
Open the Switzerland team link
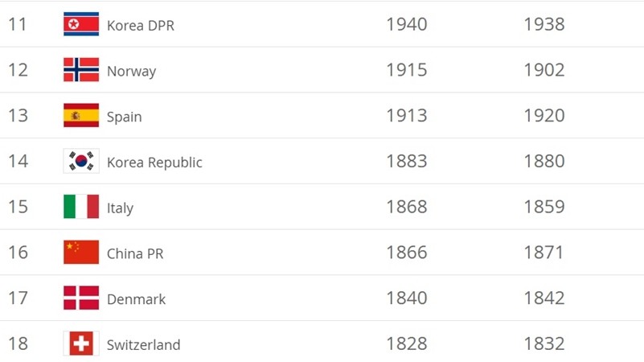click(143, 345)
